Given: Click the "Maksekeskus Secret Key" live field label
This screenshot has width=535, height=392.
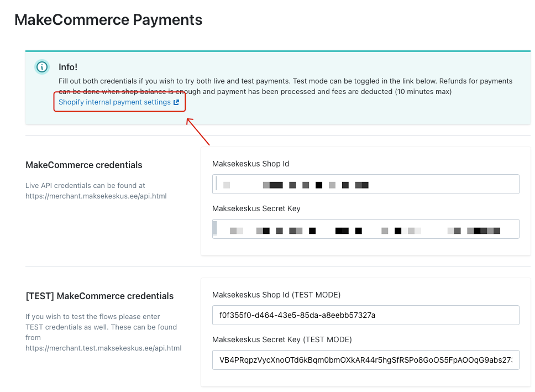Looking at the screenshot, I should (x=256, y=208).
